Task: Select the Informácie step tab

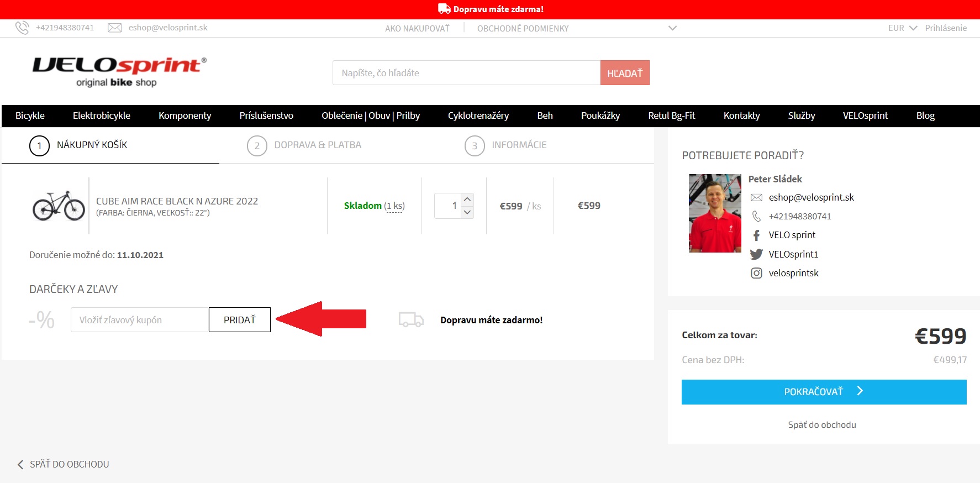Action: coord(546,145)
